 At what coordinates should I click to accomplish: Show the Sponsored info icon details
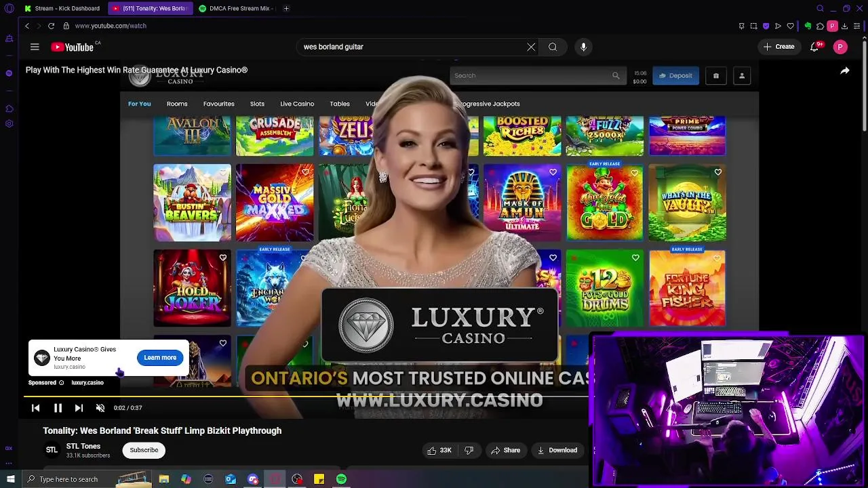(x=61, y=382)
